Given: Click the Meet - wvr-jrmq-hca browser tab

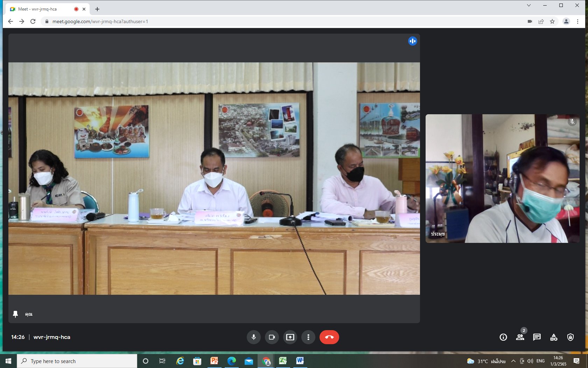Looking at the screenshot, I should (x=42, y=9).
